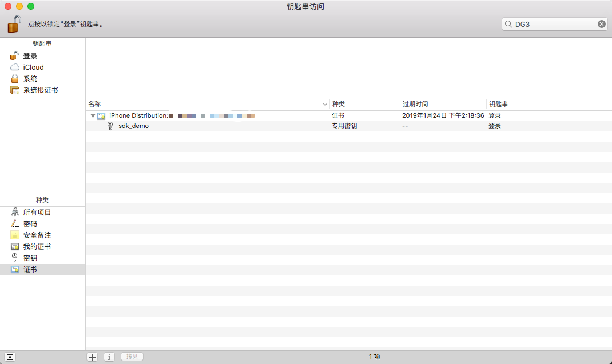Viewport: 612px width, 364px height.
Task: Click the info button in bottom bar
Action: (109, 357)
